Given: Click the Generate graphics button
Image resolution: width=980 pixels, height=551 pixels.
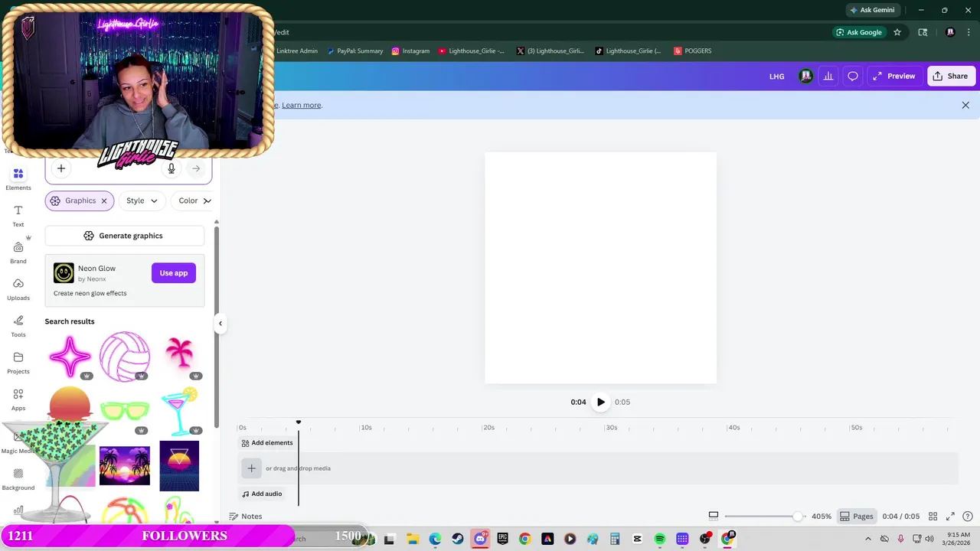Looking at the screenshot, I should tap(124, 236).
